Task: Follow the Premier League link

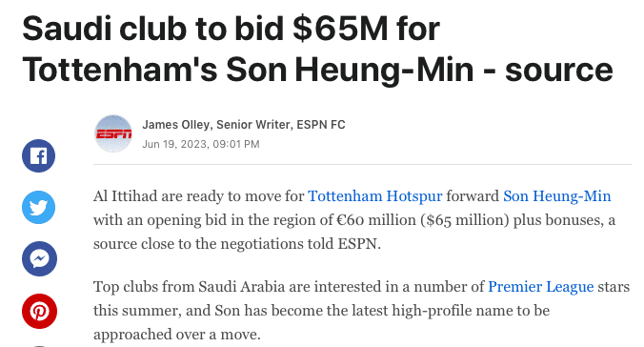Action: [x=540, y=287]
